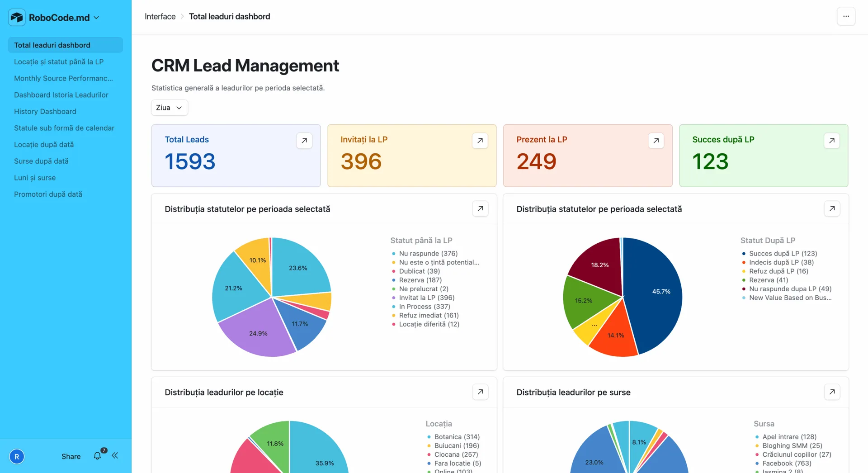868x473 pixels.
Task: Click the Bloghing SMM (25) legend entry
Action: pyautogui.click(x=788, y=446)
